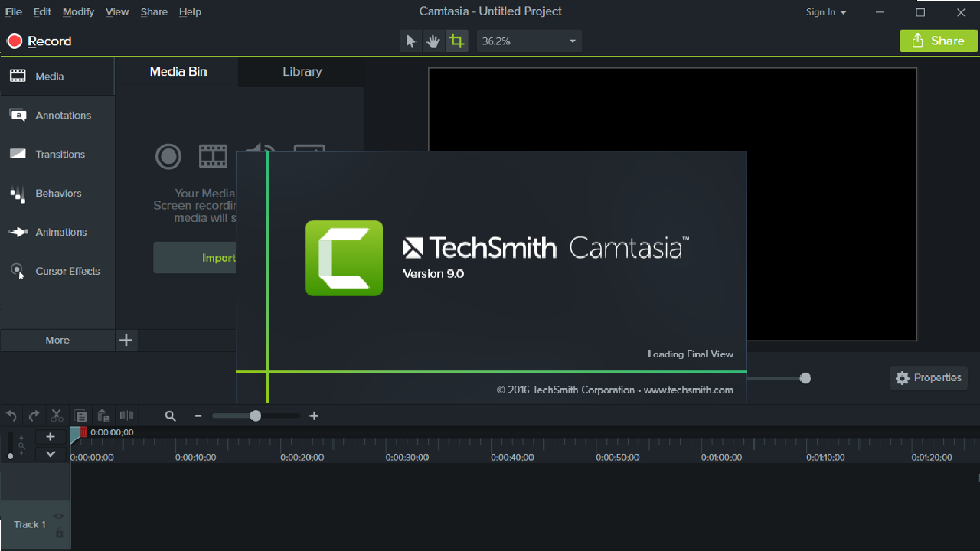The image size is (980, 551).
Task: Open the Transitions panel
Action: pyautogui.click(x=57, y=154)
